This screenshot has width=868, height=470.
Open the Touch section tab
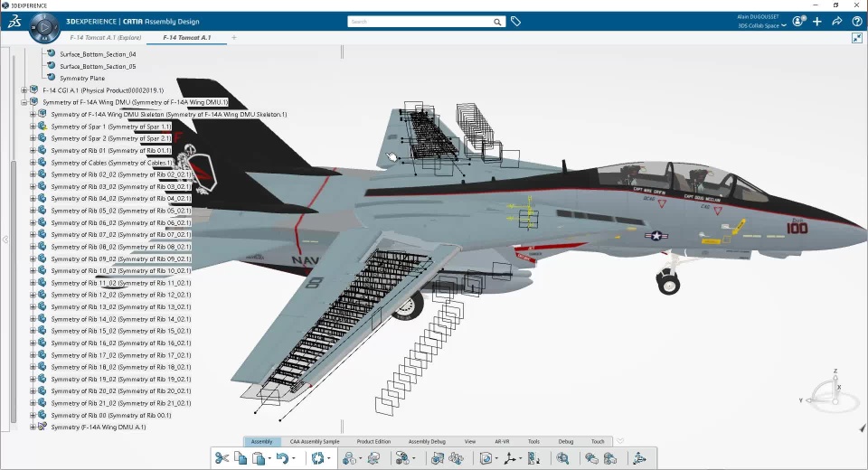tap(598, 441)
